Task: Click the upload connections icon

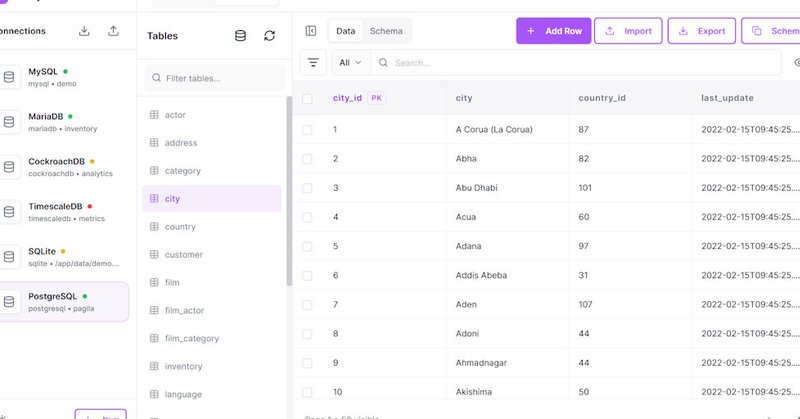Action: click(113, 31)
